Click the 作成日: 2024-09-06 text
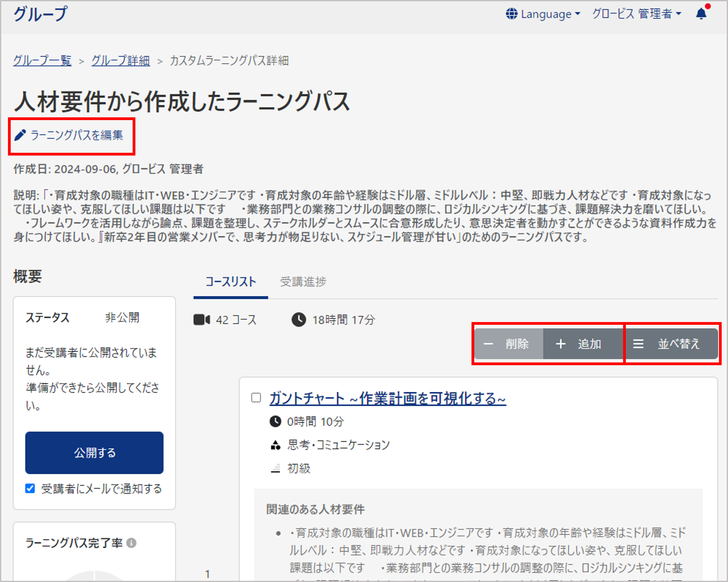Viewport: 728px width, 582px height. point(65,169)
